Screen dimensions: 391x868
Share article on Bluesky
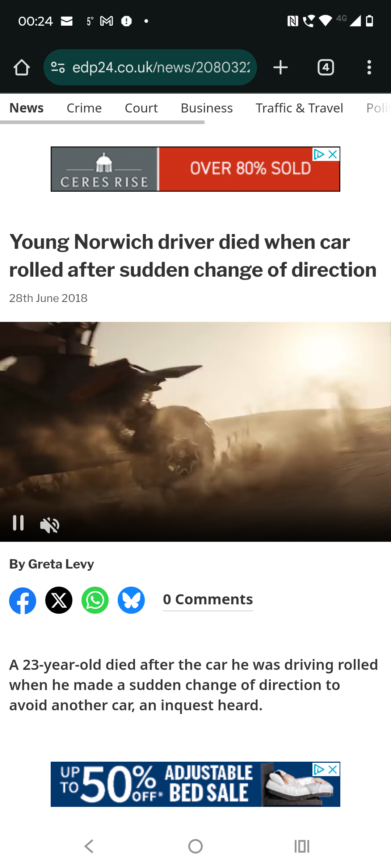tap(131, 600)
